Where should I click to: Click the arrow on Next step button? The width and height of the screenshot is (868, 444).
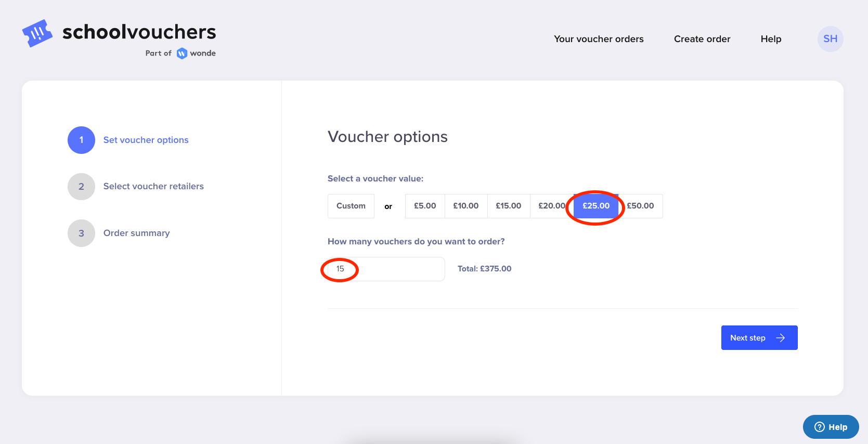(780, 338)
